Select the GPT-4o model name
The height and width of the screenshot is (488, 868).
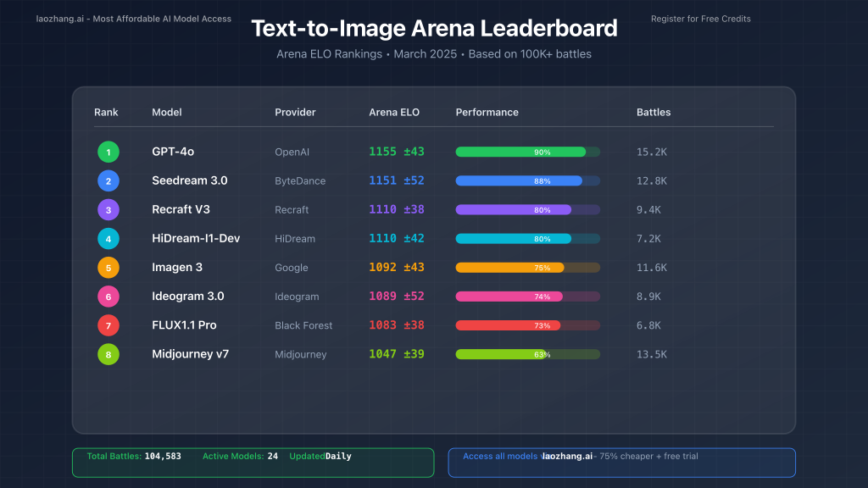pyautogui.click(x=173, y=152)
